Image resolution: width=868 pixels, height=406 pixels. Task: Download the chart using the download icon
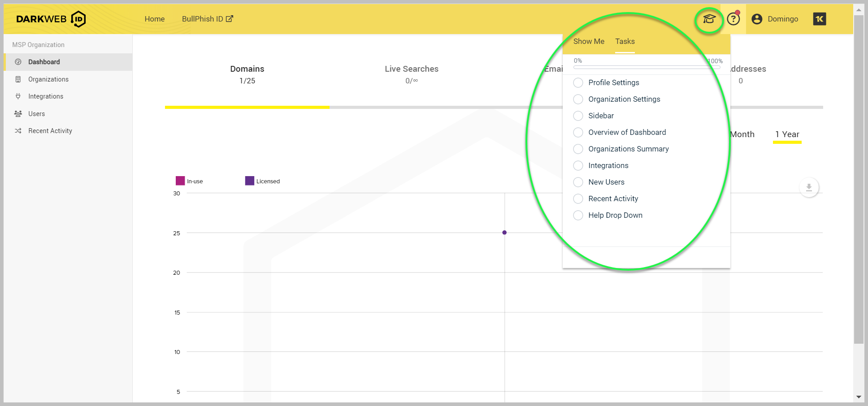809,187
